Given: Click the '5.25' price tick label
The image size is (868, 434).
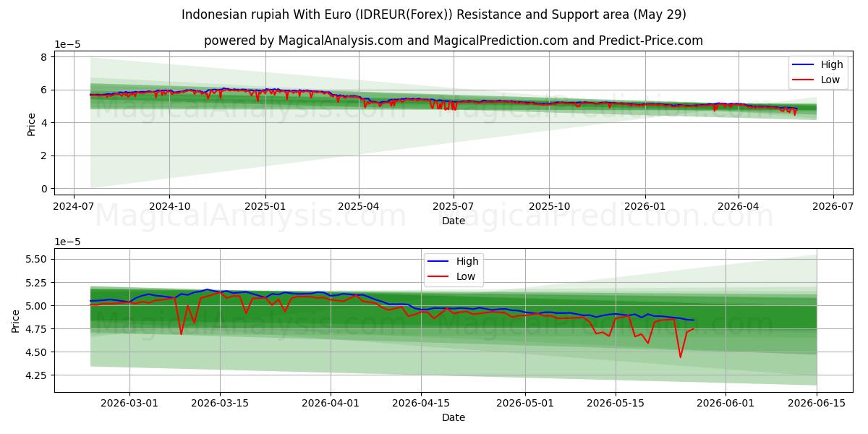Looking at the screenshot, I should 37,282.
